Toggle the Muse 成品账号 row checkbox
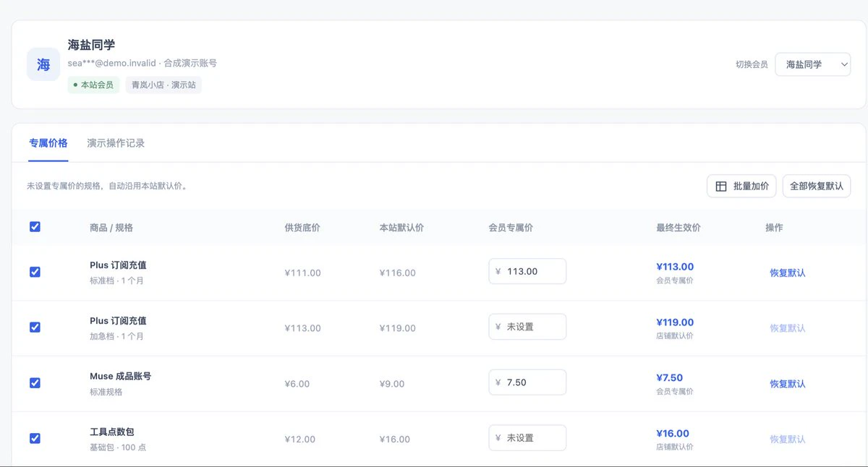 pos(35,382)
